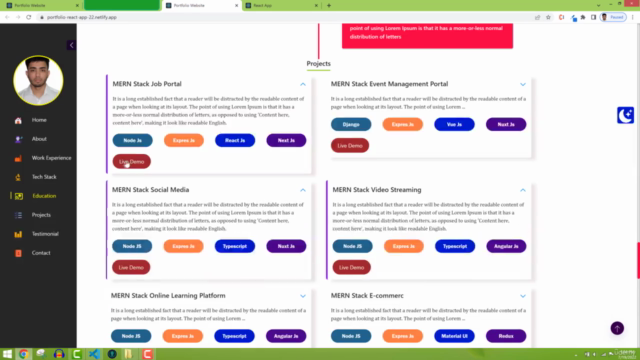Go to About in the sidebar menu
This screenshot has height=360, width=640.
click(x=39, y=139)
